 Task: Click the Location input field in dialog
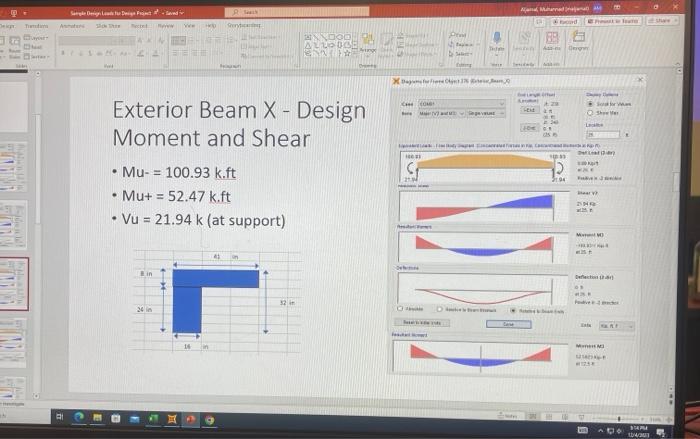pos(603,134)
